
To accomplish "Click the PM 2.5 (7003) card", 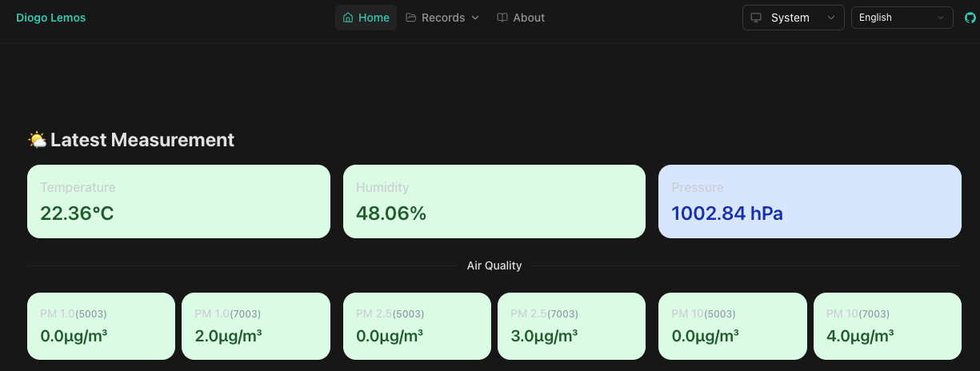I will tap(571, 326).
